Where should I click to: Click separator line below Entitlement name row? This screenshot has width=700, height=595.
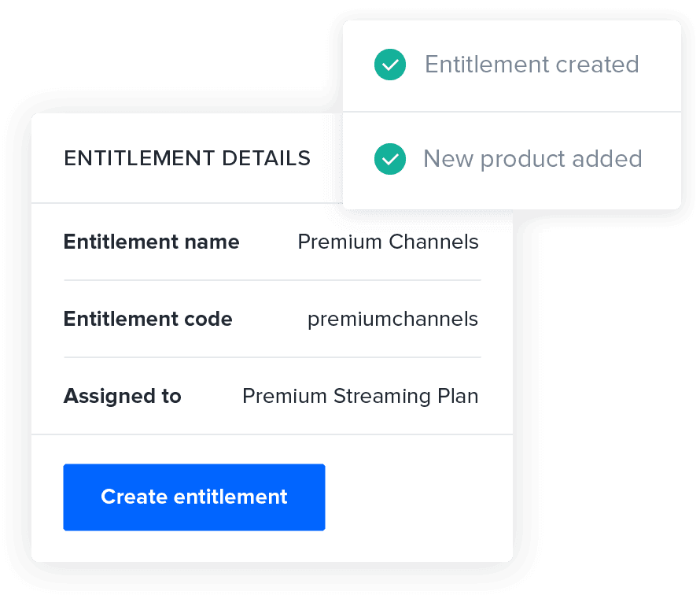point(272,280)
